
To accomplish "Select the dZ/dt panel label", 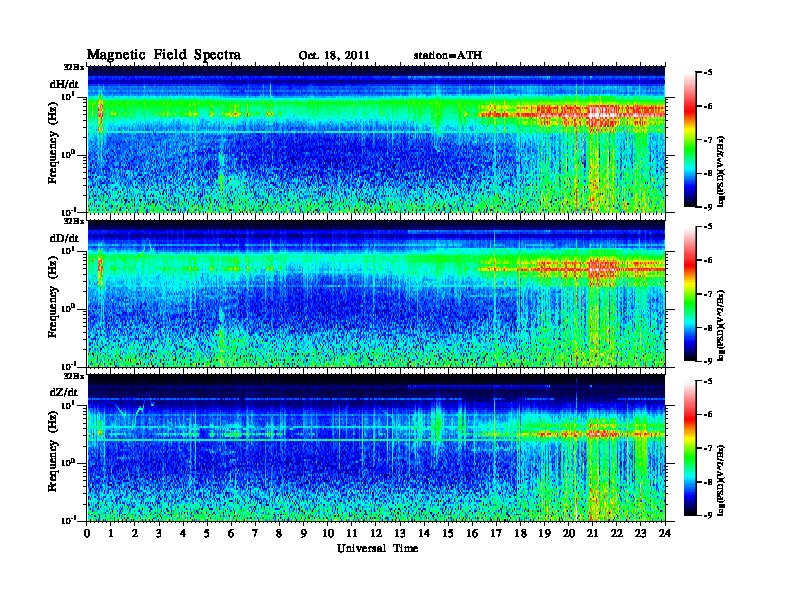I will tap(64, 392).
